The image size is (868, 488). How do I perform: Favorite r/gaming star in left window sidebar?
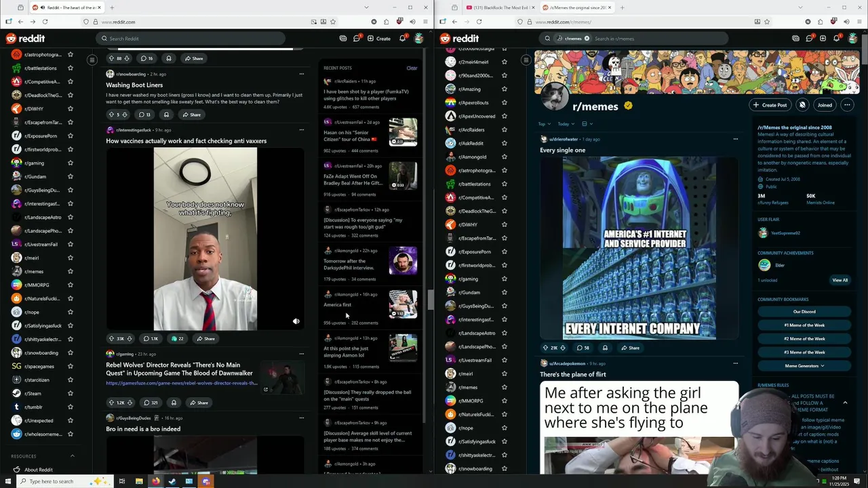(x=71, y=163)
